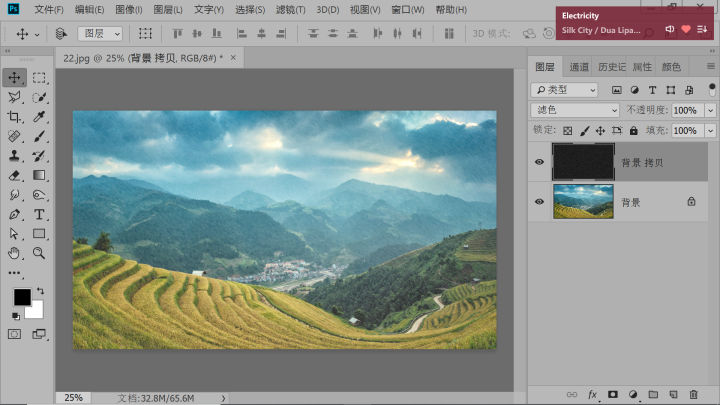Expand the 不透明度 opacity dropdown arrow
This screenshot has height=405, width=720.
[710, 110]
